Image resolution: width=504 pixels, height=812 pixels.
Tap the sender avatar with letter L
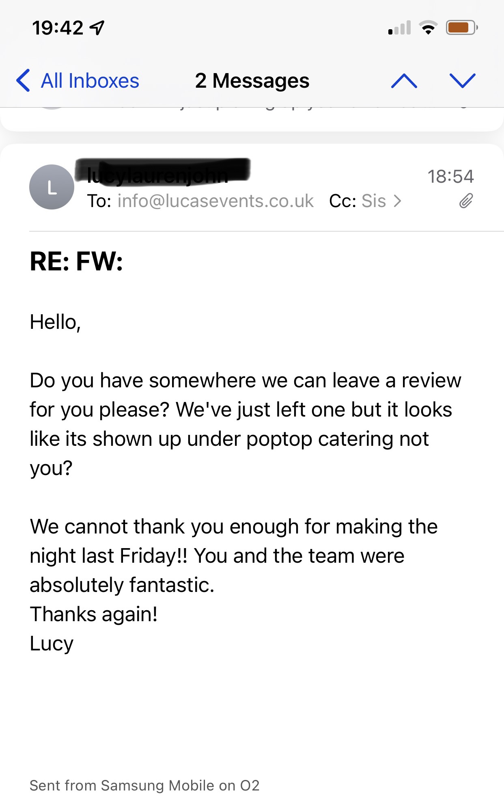52,187
